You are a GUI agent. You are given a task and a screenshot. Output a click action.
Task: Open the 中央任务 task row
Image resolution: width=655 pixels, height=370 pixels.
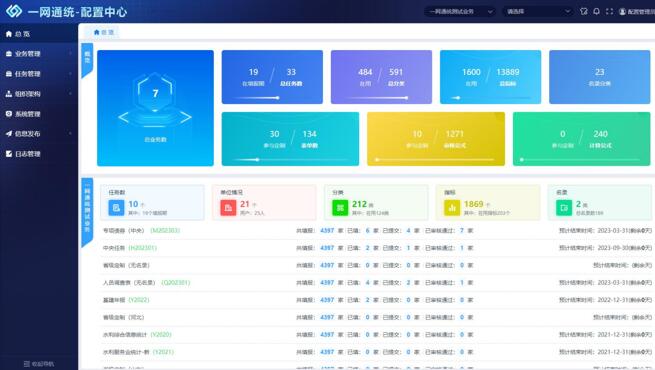(x=377, y=248)
